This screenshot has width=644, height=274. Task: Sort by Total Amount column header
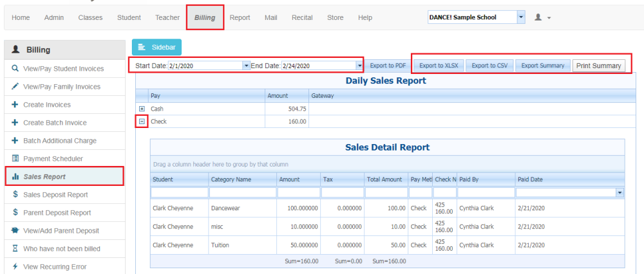click(x=386, y=179)
